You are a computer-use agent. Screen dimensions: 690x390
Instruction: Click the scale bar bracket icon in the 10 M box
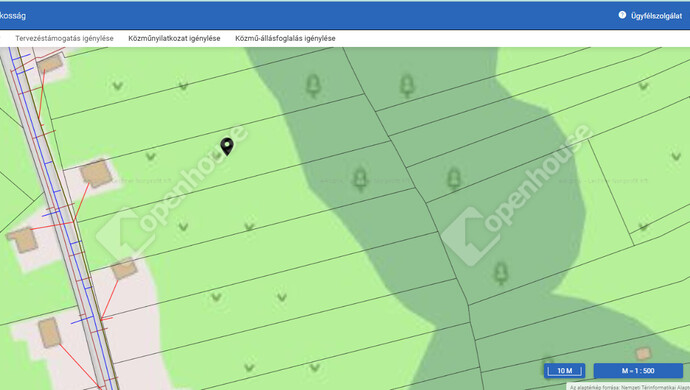pos(564,372)
